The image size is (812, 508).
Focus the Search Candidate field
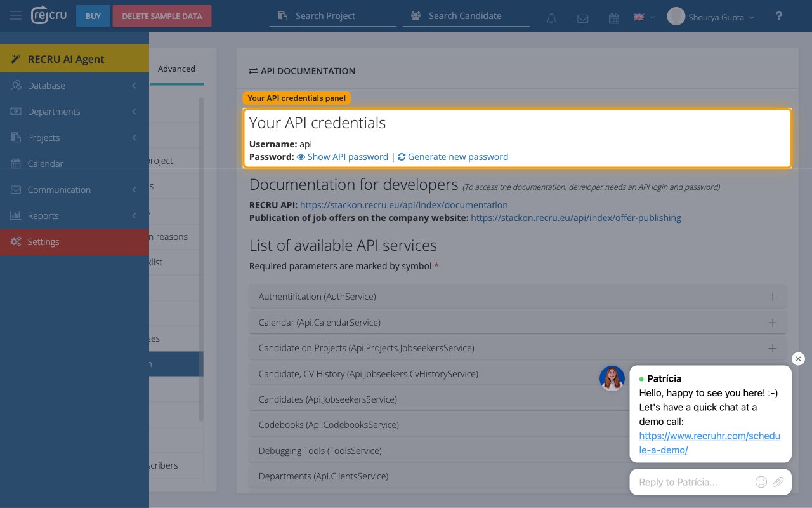pos(466,16)
